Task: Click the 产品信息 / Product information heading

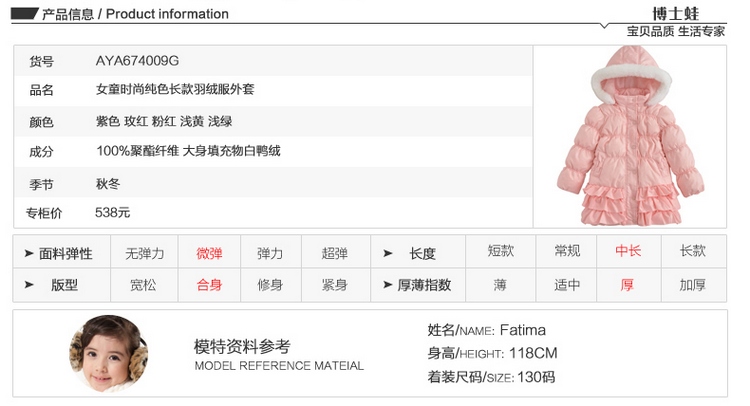Action: [x=135, y=14]
